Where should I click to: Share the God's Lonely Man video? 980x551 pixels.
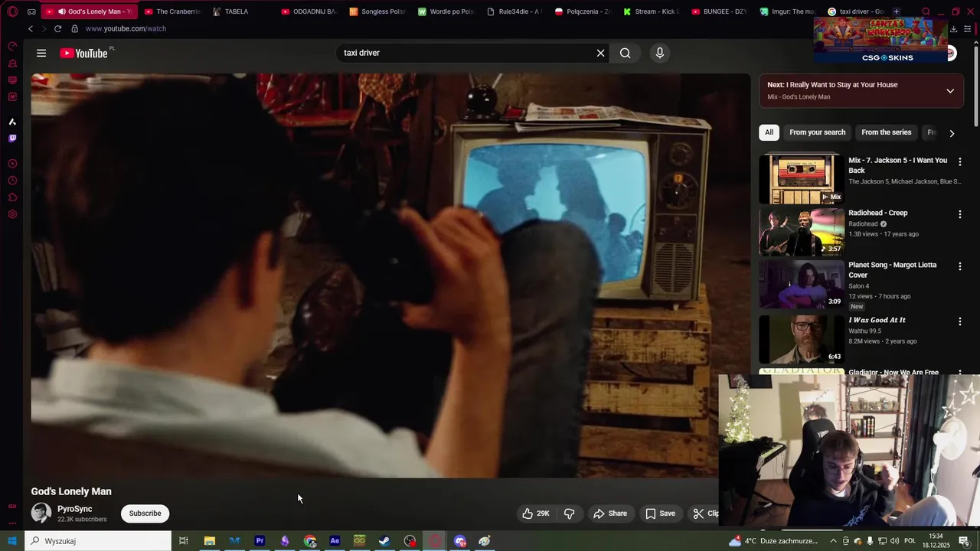point(610,514)
